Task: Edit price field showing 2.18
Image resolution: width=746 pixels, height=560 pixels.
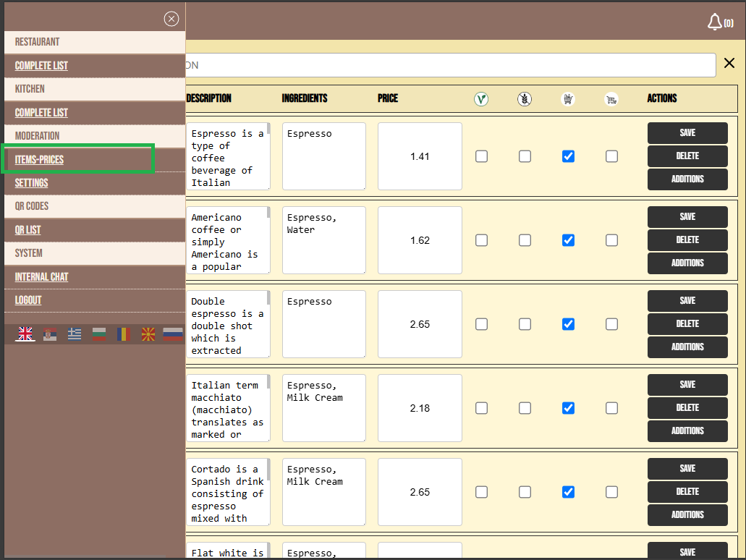Action: pyautogui.click(x=420, y=408)
